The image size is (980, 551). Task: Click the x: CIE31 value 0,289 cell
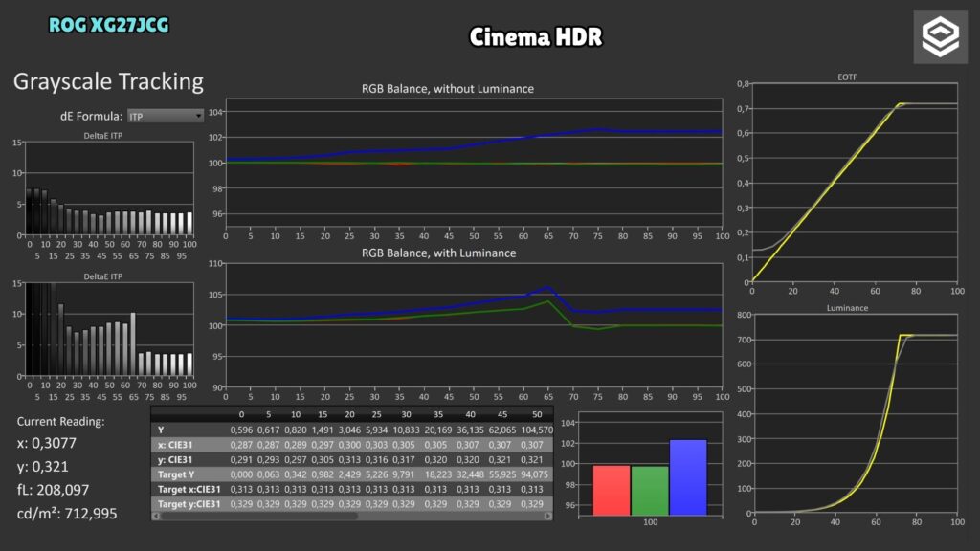coord(296,445)
